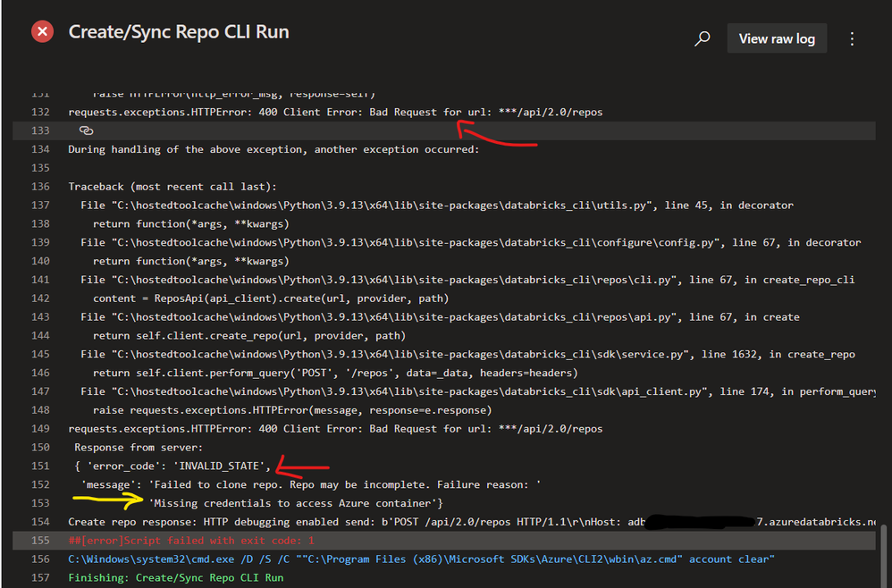Click the 'During handling of the above exception' line
The width and height of the screenshot is (892, 588).
tap(273, 149)
